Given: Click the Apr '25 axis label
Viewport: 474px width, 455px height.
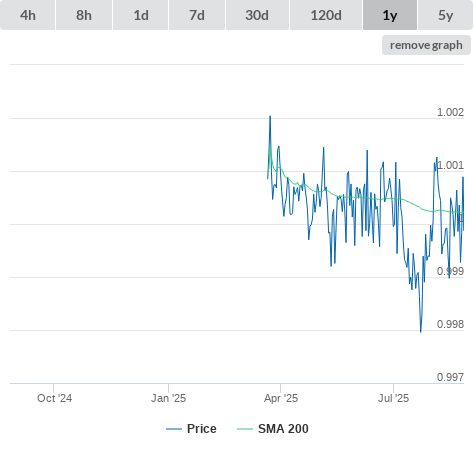Looking at the screenshot, I should [281, 398].
